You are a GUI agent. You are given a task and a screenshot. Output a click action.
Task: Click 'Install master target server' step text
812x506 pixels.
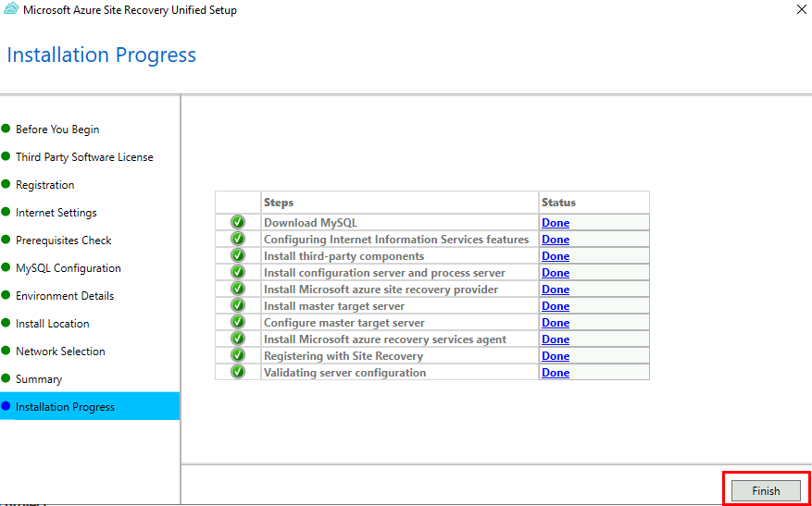334,306
